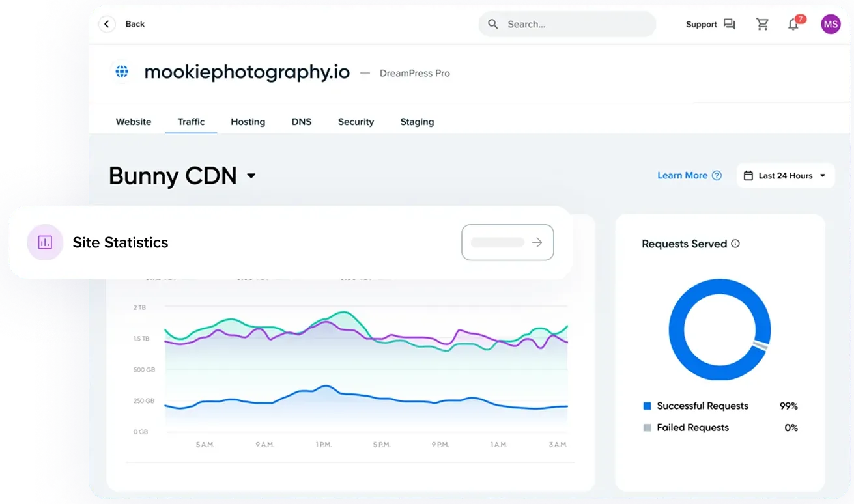The height and width of the screenshot is (504, 854).
Task: Click the Successful Requests legend label
Action: click(x=702, y=406)
